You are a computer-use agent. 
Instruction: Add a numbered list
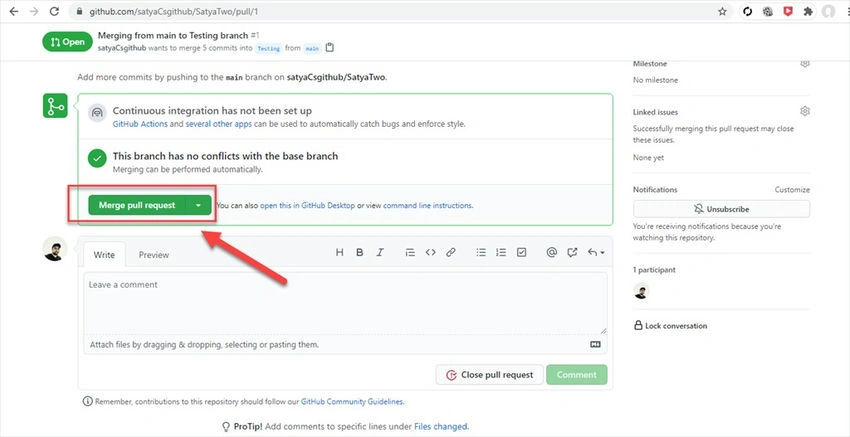pos(501,252)
